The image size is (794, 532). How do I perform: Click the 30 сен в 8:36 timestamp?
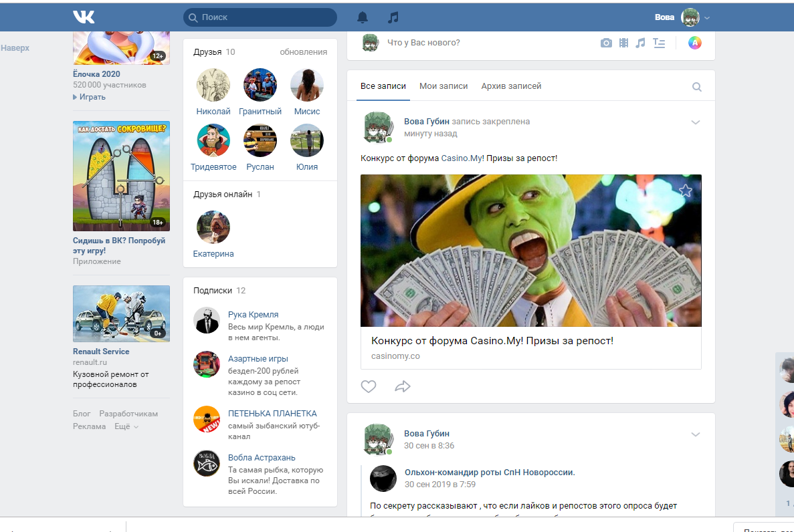click(429, 445)
